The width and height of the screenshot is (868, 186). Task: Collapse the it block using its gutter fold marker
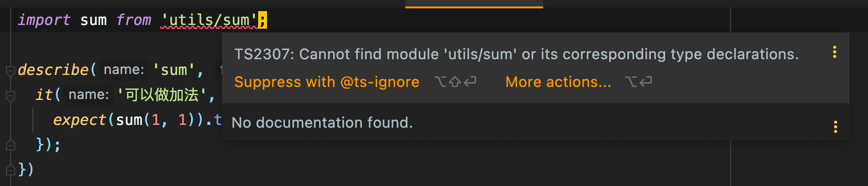(10, 96)
